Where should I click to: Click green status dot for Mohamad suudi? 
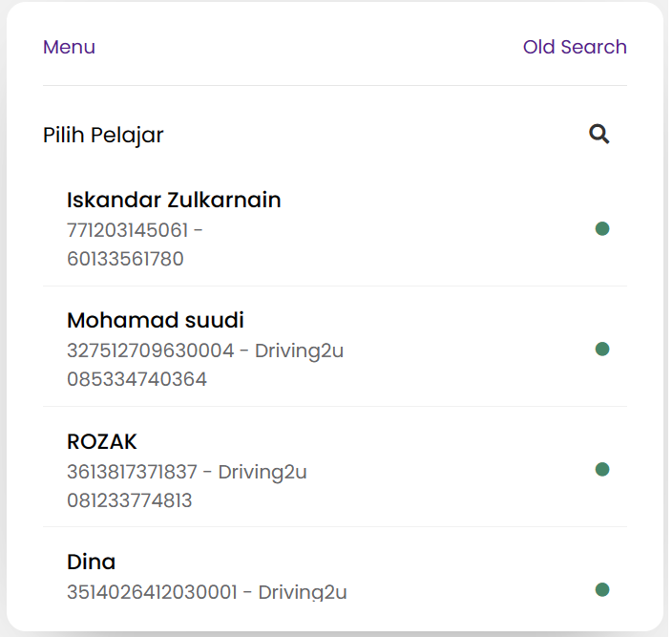[602, 349]
